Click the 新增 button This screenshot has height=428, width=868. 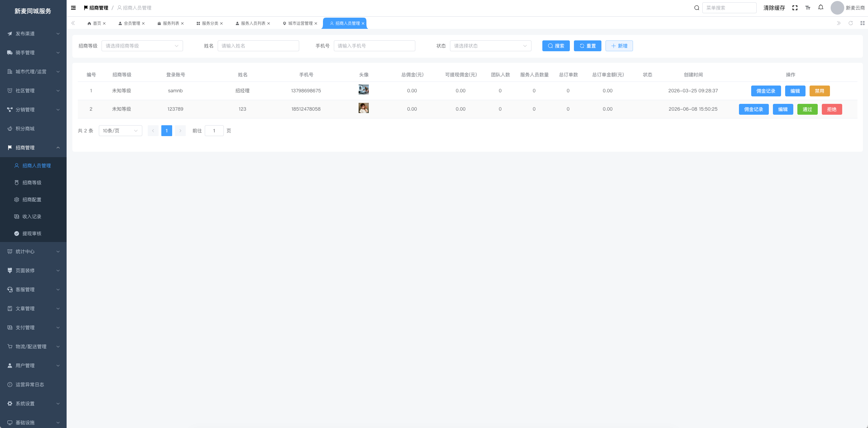[x=619, y=46]
